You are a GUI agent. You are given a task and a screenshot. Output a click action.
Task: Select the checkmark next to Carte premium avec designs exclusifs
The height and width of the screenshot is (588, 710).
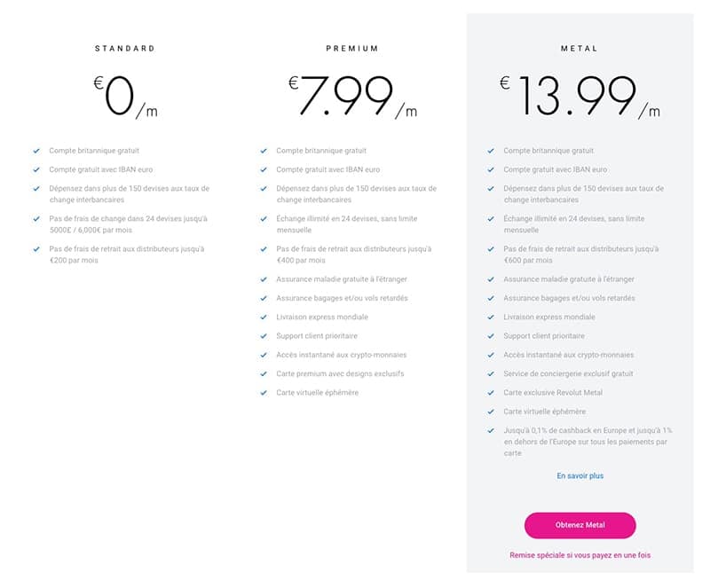[263, 373]
